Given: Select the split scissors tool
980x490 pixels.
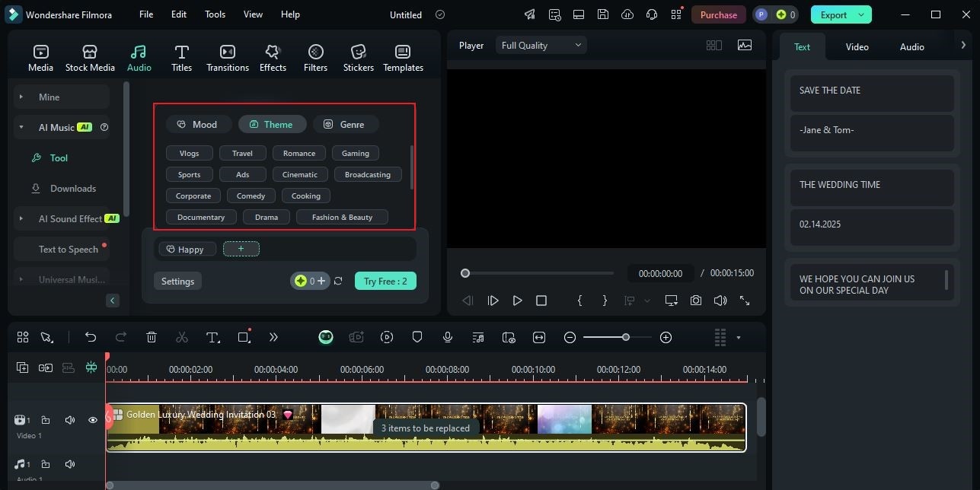Looking at the screenshot, I should click(x=181, y=337).
